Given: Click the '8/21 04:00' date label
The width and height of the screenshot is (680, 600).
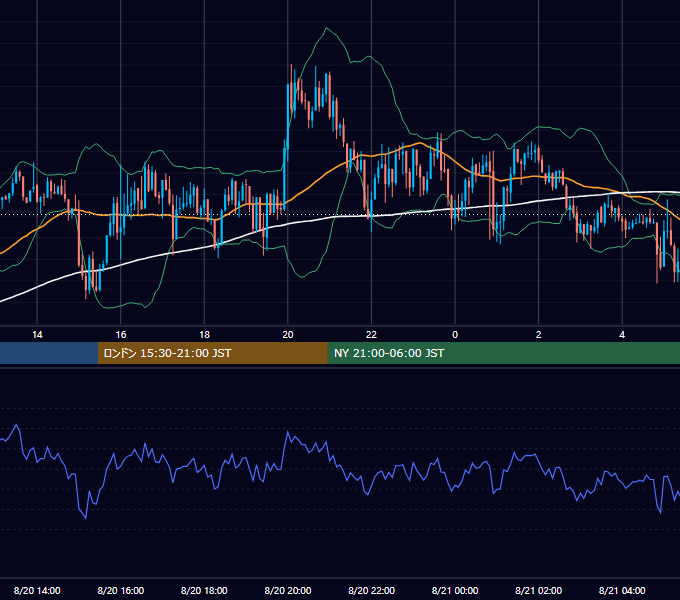Looking at the screenshot, I should (x=622, y=590).
